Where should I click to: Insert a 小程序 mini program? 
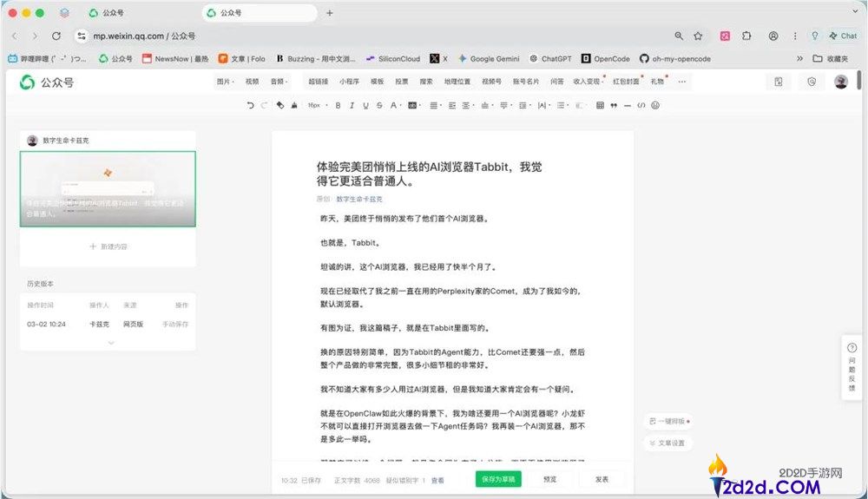[x=349, y=82]
